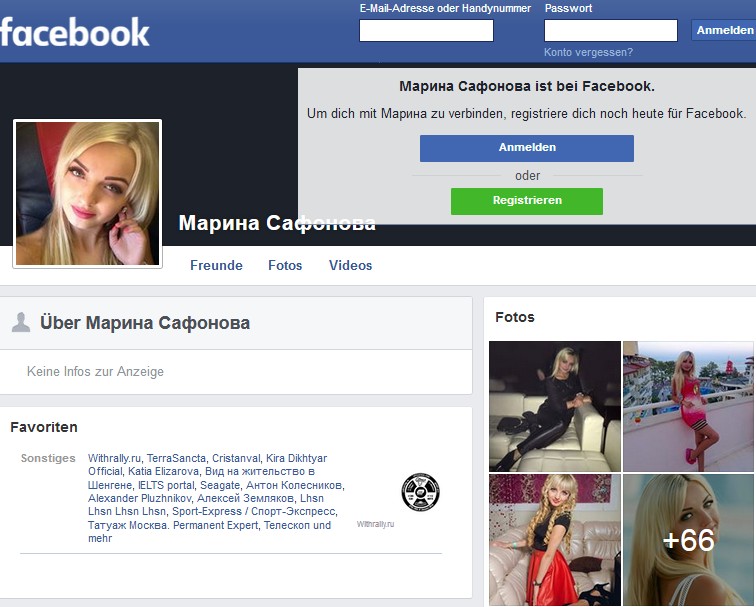
Task: Open the profile picture of Марина Сафонова
Action: pos(87,193)
